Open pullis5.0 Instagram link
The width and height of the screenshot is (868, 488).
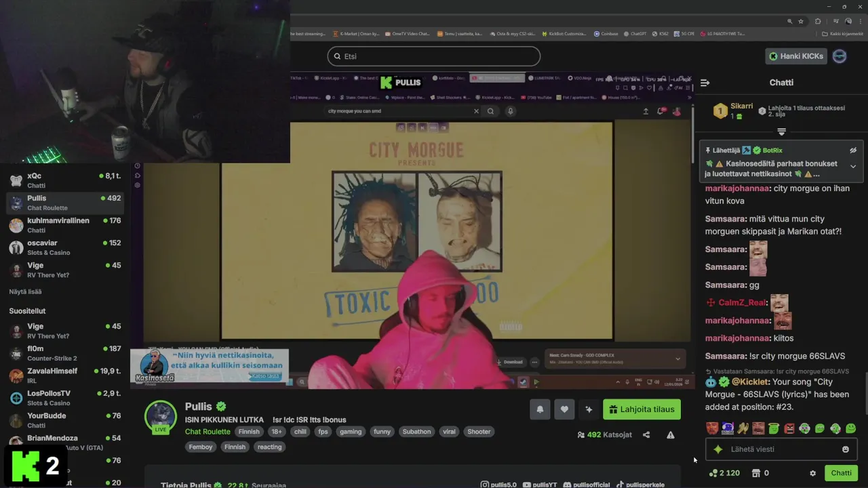[x=498, y=485]
